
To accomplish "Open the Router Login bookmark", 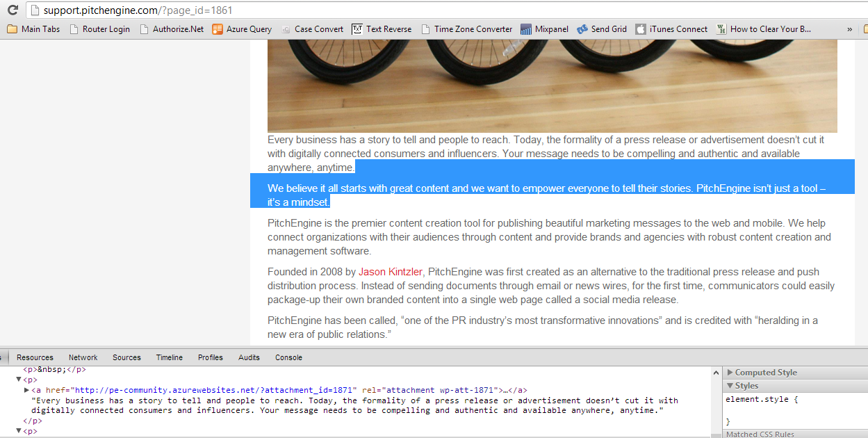I will coord(99,29).
